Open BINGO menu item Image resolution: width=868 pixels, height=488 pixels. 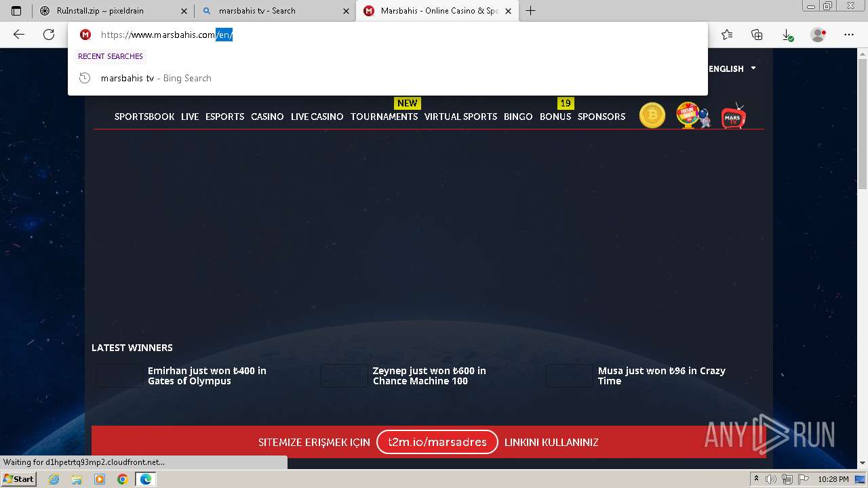[x=518, y=117]
